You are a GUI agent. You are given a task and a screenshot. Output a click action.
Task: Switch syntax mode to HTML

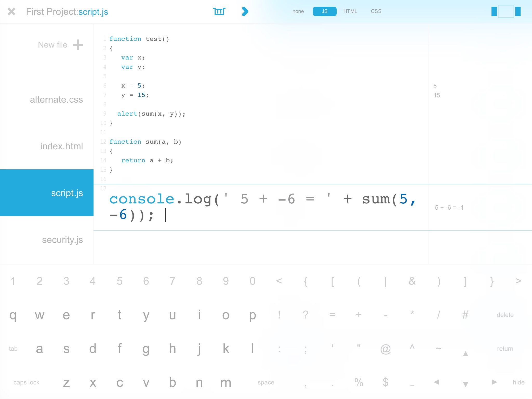point(350,11)
